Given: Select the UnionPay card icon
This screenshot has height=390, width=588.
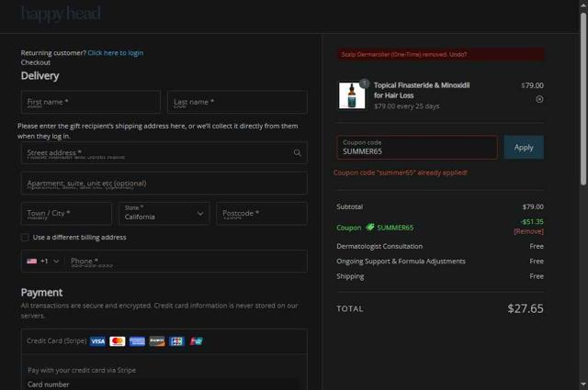Looking at the screenshot, I should click(196, 341).
